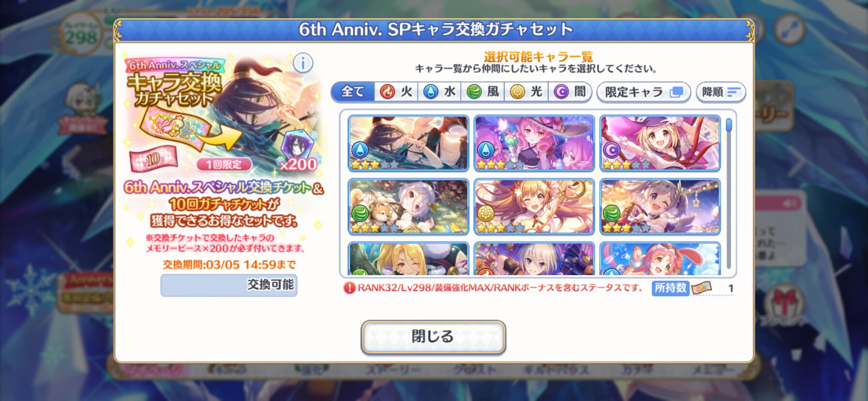Toggle the 降順 descending sort order

pos(721,92)
